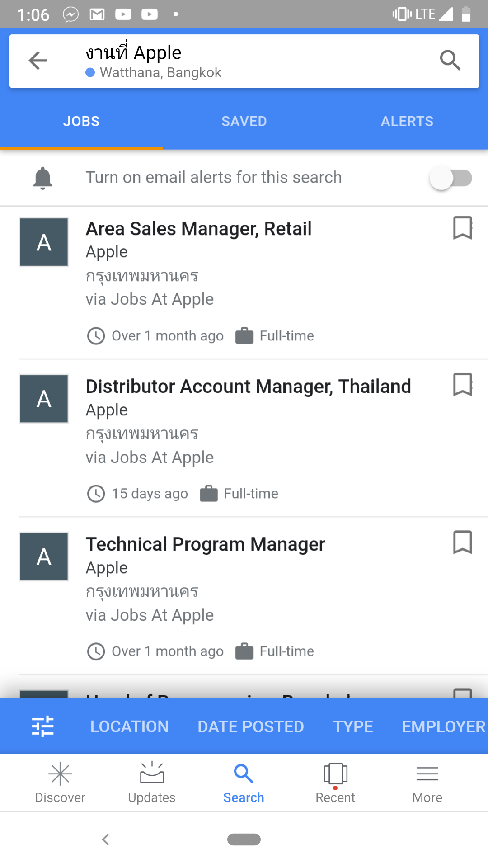Open the Recent apps section
Screen dimensions: 488x868
(x=335, y=783)
